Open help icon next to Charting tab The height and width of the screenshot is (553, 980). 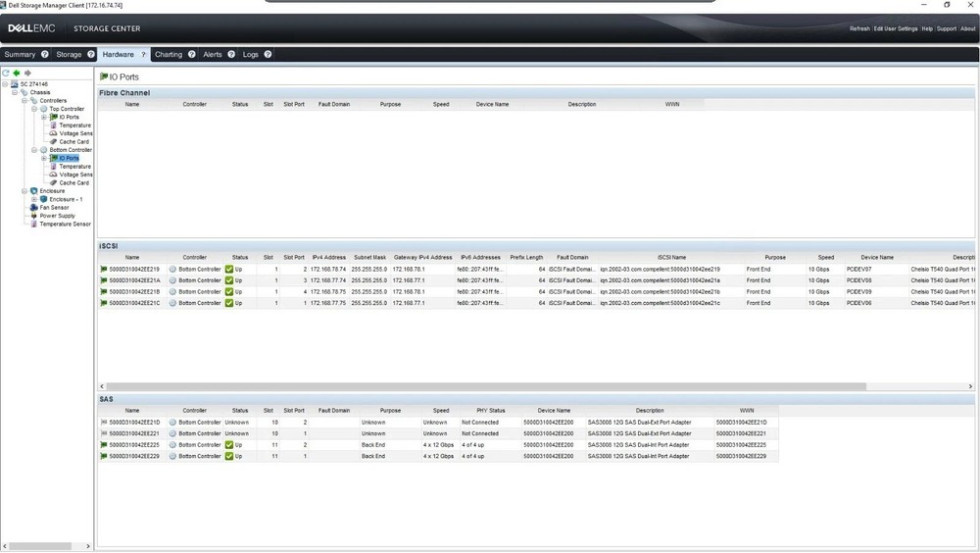[x=192, y=55]
